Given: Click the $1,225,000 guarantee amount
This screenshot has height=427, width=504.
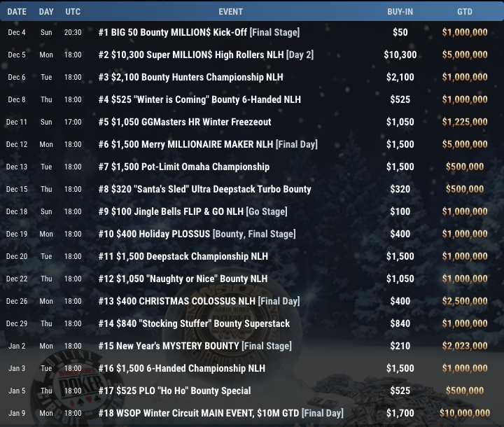Looking at the screenshot, I should [x=465, y=122].
